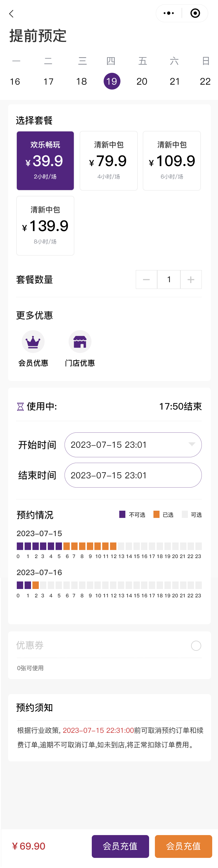
Task: Expand the 开始时间 dropdown arrow
Action: pos(192,445)
